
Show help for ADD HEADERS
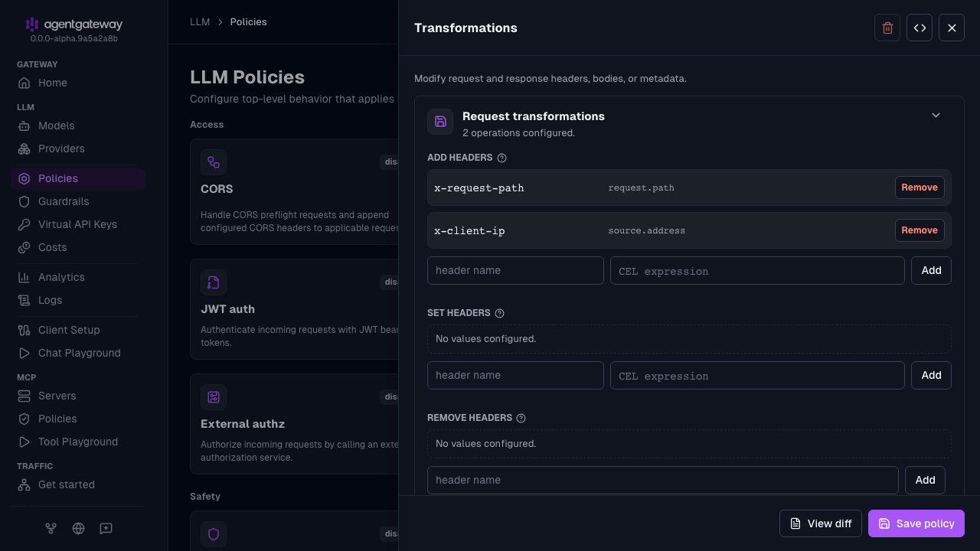pyautogui.click(x=502, y=158)
